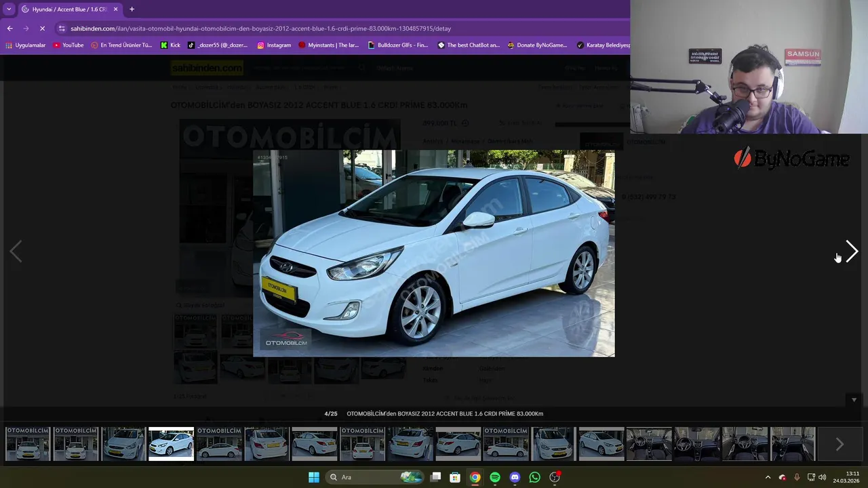Click the taskbar Ara search box
This screenshot has height=488, width=868.
(x=374, y=477)
